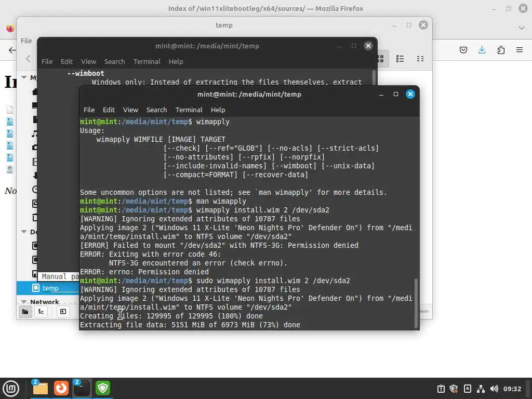Open calendar from 09:32 clock
The image size is (532, 399).
pyautogui.click(x=512, y=389)
